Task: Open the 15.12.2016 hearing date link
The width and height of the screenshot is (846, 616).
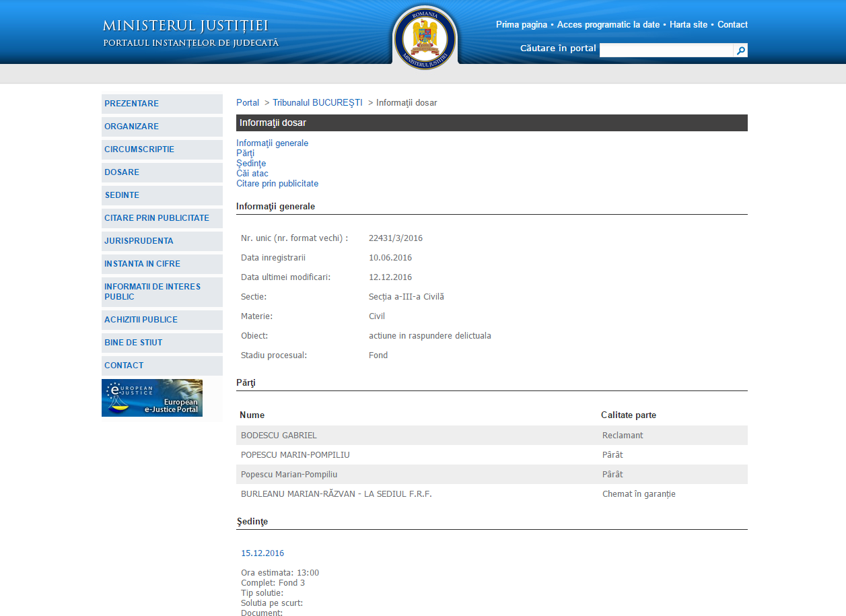Action: click(x=262, y=553)
